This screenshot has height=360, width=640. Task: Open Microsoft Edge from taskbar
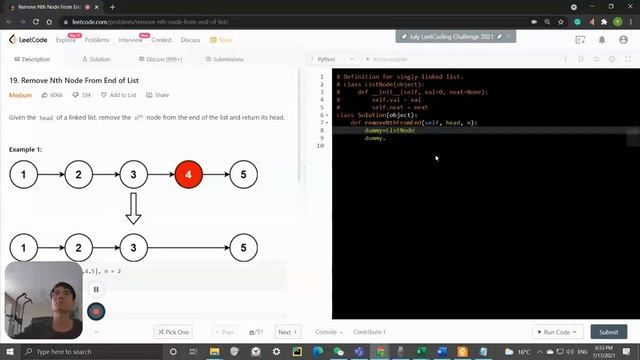click(x=318, y=351)
